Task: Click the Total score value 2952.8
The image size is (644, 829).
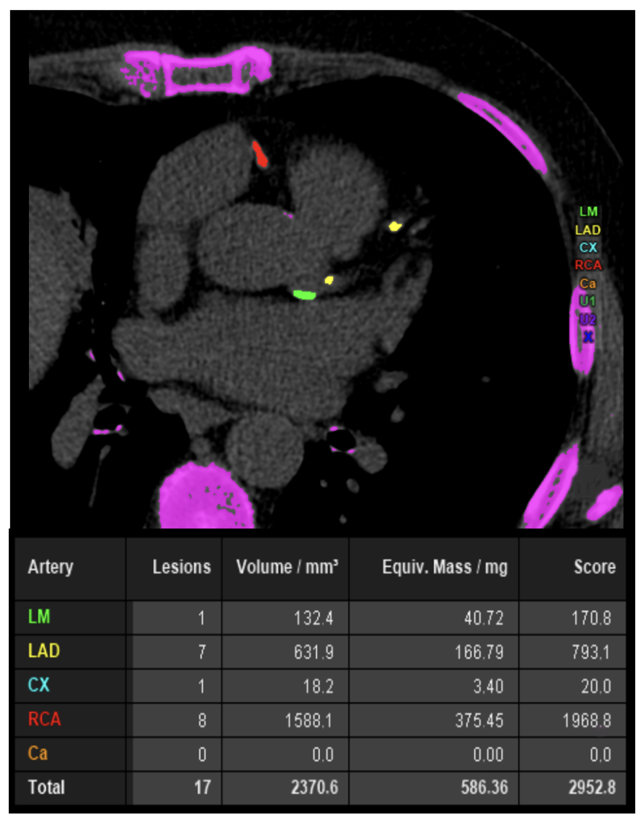Action: 592,788
